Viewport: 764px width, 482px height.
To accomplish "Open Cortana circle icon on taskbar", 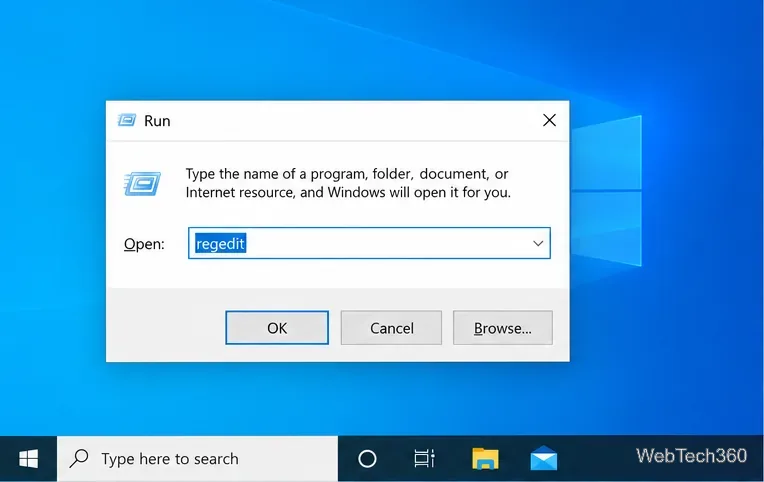I will pos(367,459).
